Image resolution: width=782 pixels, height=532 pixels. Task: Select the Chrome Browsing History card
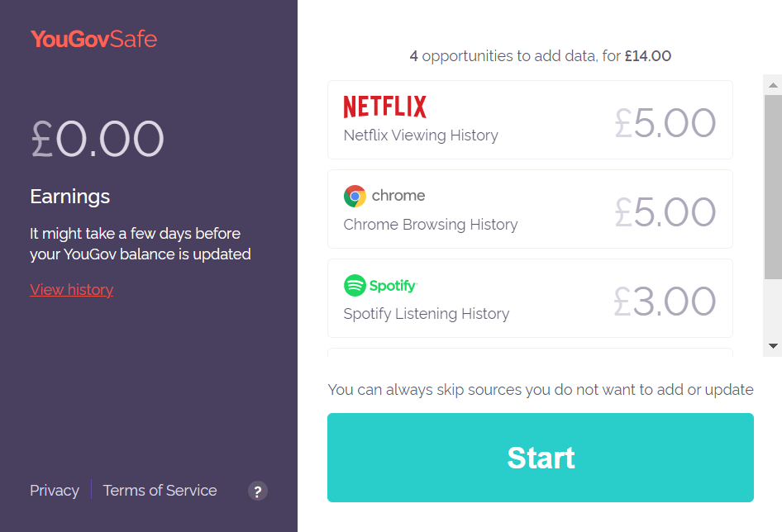point(530,208)
